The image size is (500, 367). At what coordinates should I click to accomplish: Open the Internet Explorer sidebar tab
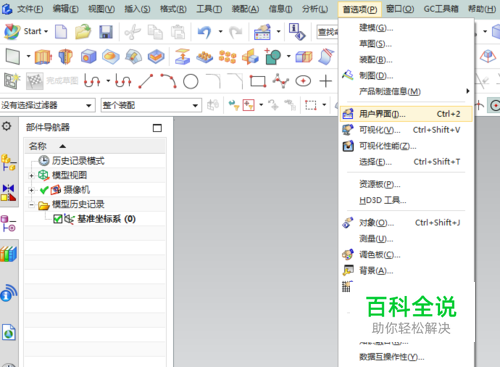(8, 332)
